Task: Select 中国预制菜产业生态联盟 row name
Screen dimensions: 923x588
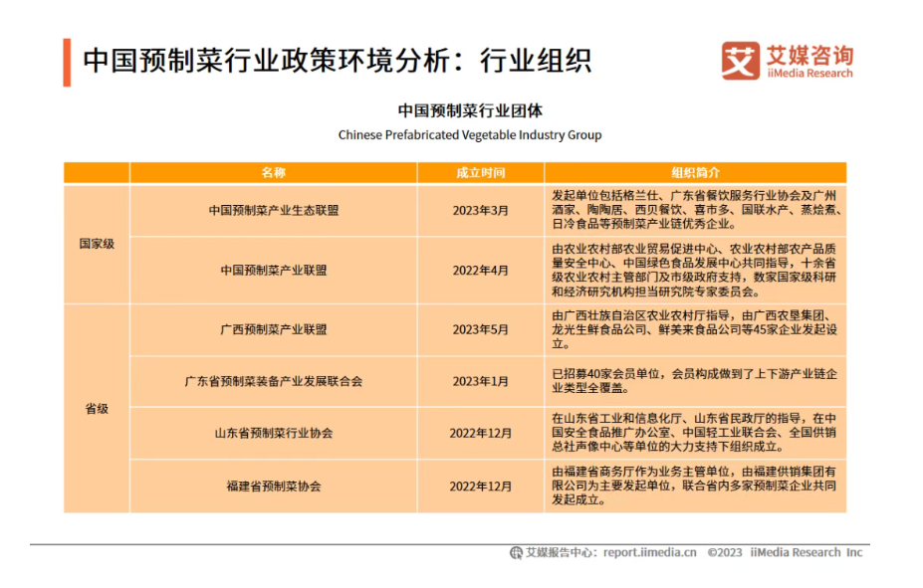Action: coord(273,211)
